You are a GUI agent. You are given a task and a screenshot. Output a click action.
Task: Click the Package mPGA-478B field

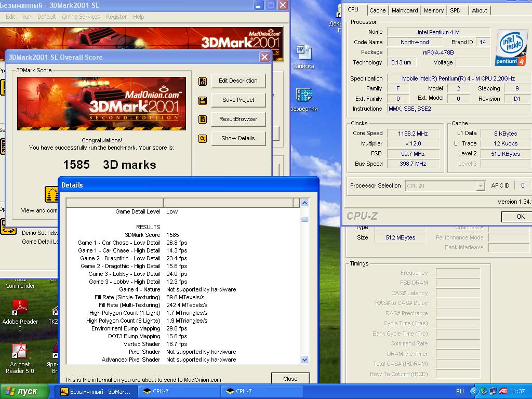pyautogui.click(x=438, y=52)
